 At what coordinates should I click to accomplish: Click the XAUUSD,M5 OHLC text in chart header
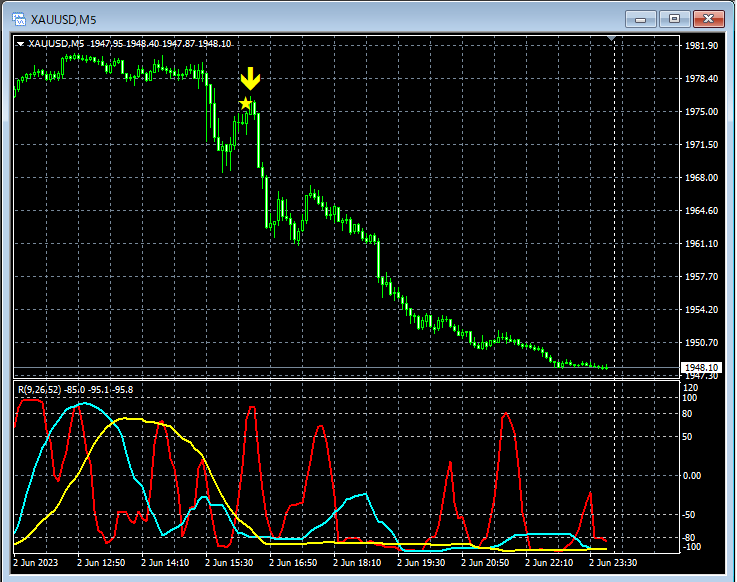130,44
